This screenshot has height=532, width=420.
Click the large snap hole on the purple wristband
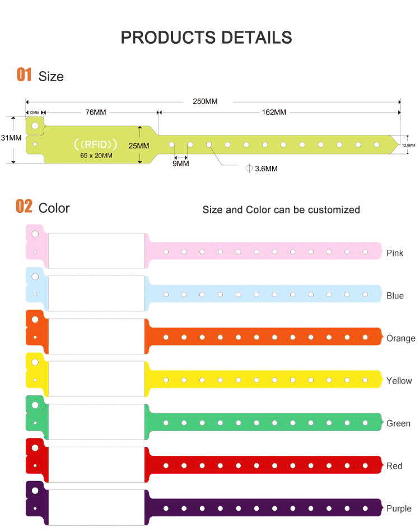click(x=35, y=491)
